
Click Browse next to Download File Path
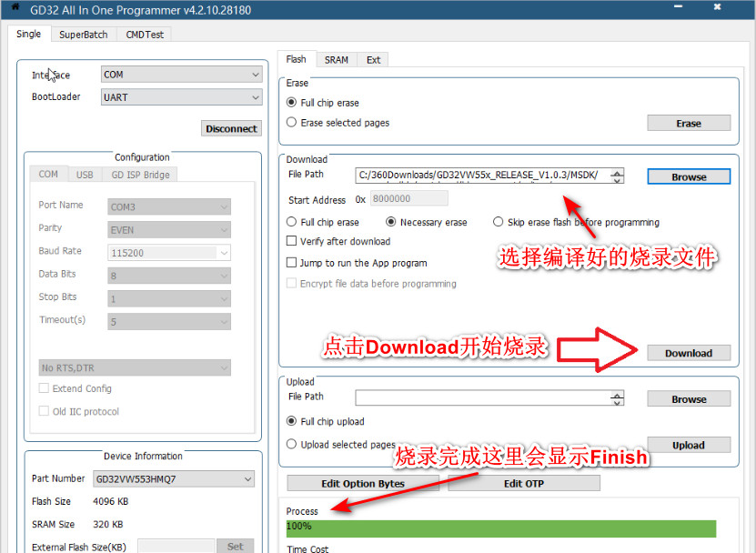[x=689, y=176]
